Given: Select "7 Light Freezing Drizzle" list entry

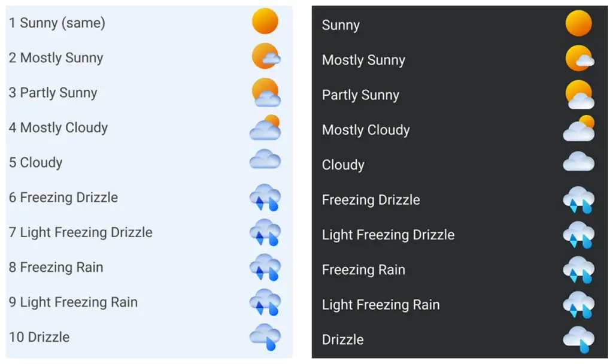Looking at the screenshot, I should pyautogui.click(x=81, y=232).
